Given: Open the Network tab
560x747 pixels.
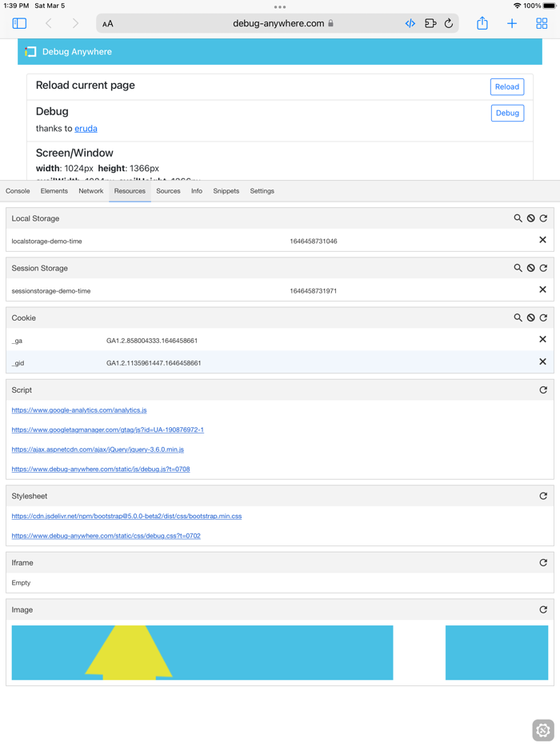Looking at the screenshot, I should (90, 191).
